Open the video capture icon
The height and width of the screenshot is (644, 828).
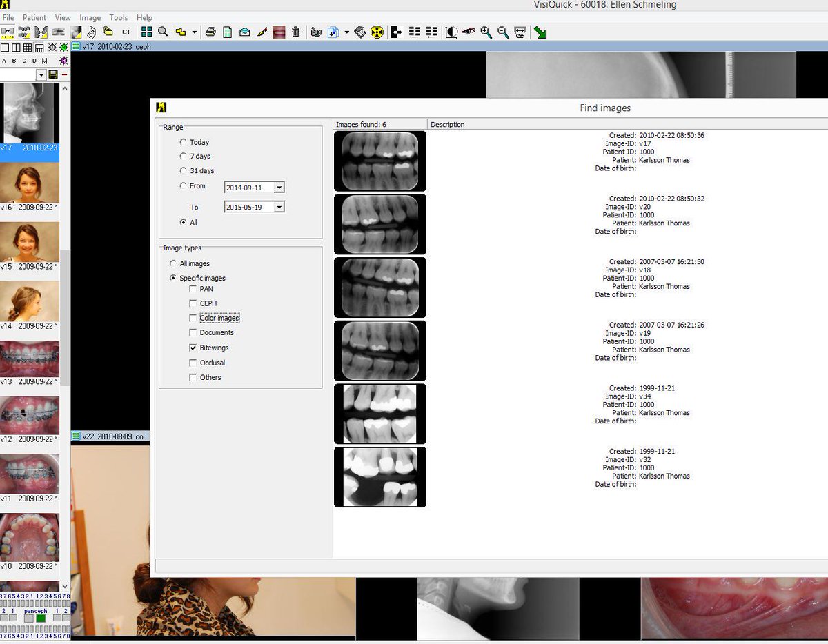(x=317, y=32)
